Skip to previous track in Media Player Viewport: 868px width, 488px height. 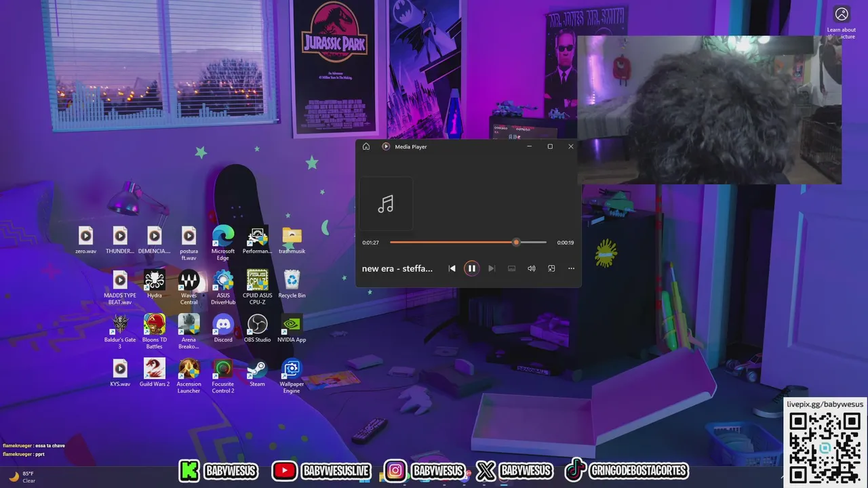[x=452, y=268]
